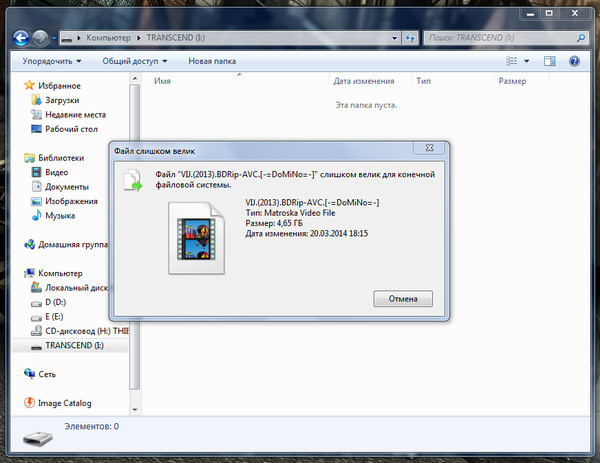The width and height of the screenshot is (600, 463).
Task: Click the Новая папка toolbar button
Action: coord(212,61)
